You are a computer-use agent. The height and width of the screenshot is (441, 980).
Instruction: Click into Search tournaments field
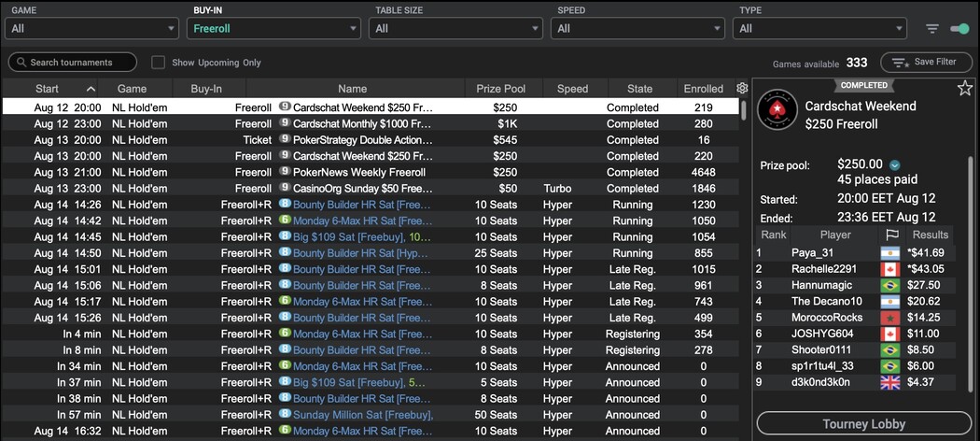[73, 63]
